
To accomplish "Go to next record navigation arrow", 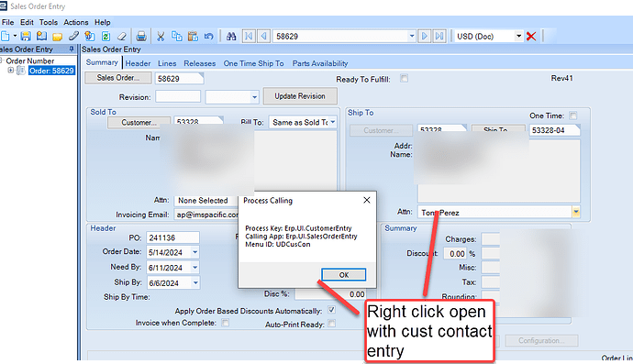I will point(424,37).
